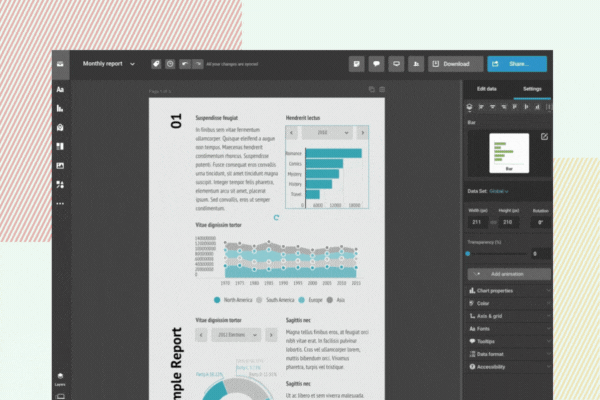Click the Share button
The width and height of the screenshot is (600, 400).
517,64
